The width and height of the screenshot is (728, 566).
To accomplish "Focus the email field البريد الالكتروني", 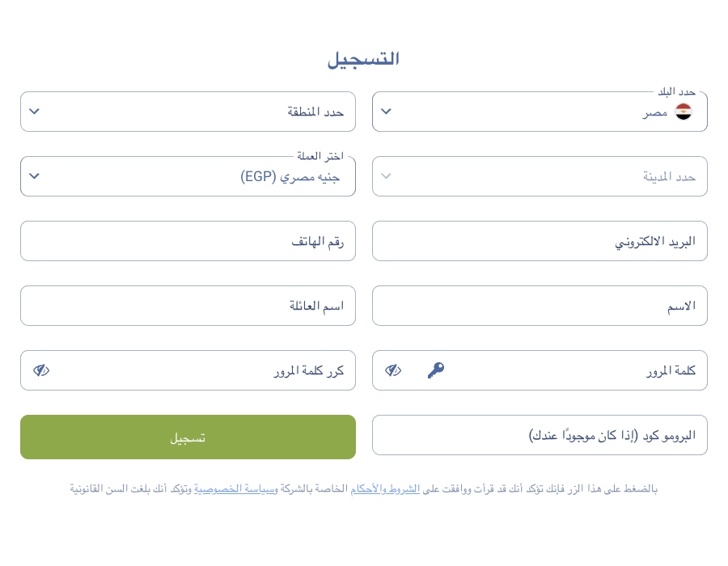I will (x=540, y=241).
